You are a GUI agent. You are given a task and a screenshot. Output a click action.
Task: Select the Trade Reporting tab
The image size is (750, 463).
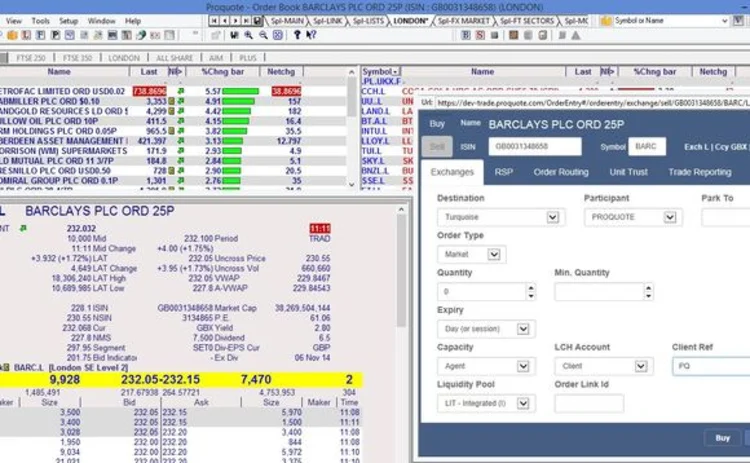pyautogui.click(x=700, y=172)
